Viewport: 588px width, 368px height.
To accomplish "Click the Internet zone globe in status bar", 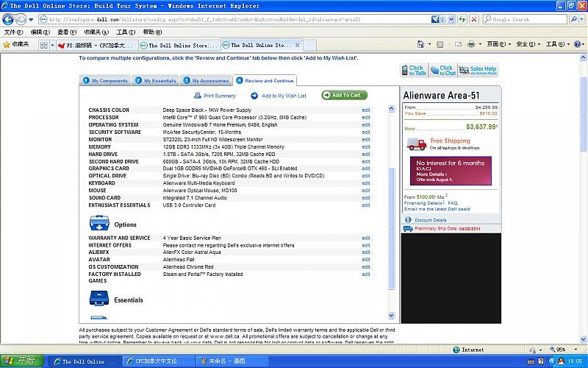I will pos(456,350).
